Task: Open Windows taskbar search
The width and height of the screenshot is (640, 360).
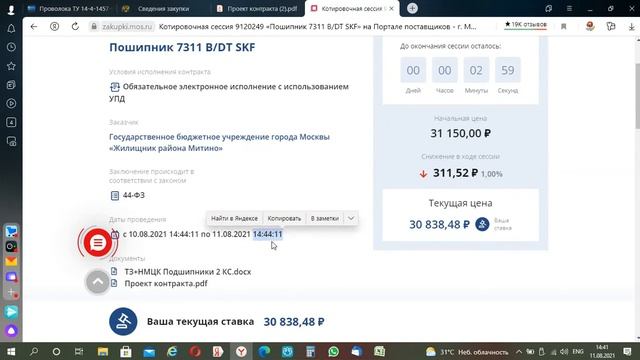Action: [x=34, y=351]
